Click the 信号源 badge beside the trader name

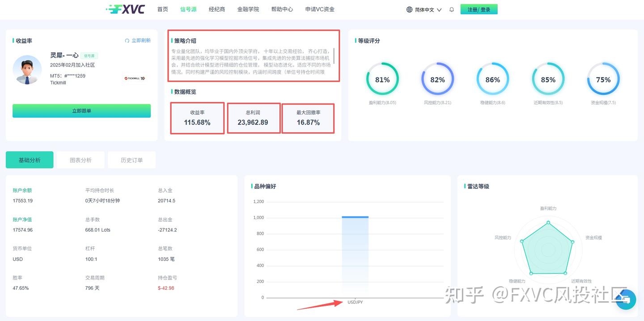click(89, 55)
